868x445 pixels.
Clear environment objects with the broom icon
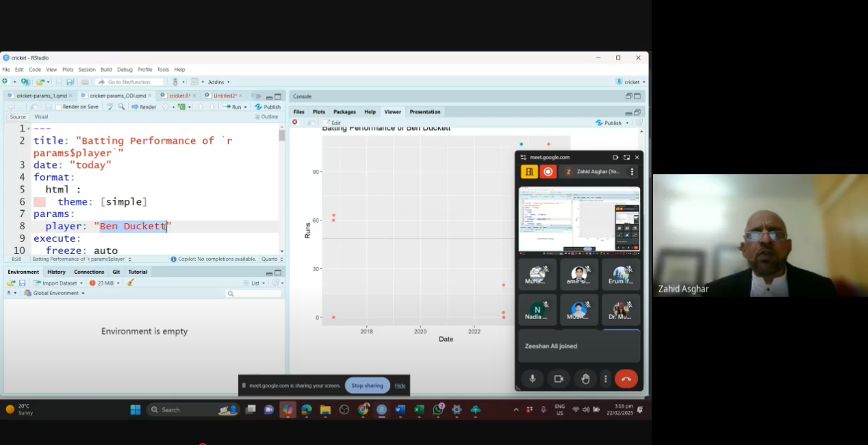[130, 283]
